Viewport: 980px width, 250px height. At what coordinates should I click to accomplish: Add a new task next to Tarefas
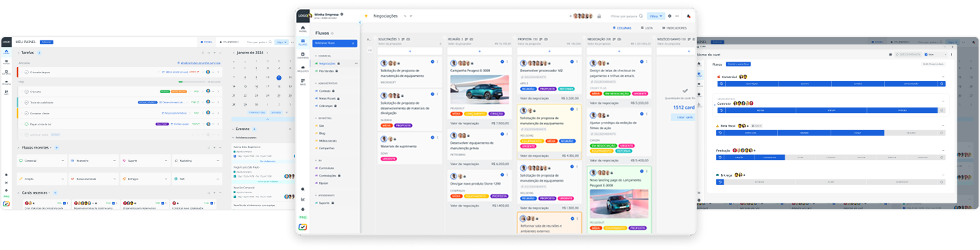(x=39, y=53)
